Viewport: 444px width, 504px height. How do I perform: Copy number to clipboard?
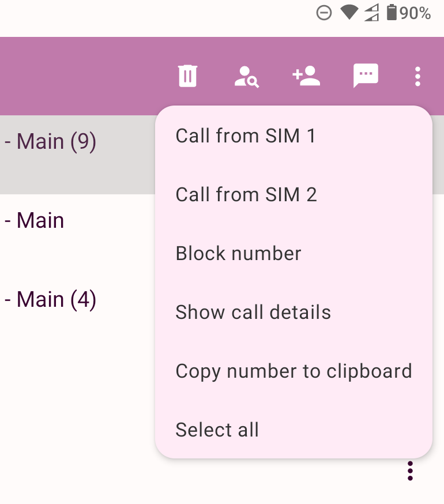point(294,371)
